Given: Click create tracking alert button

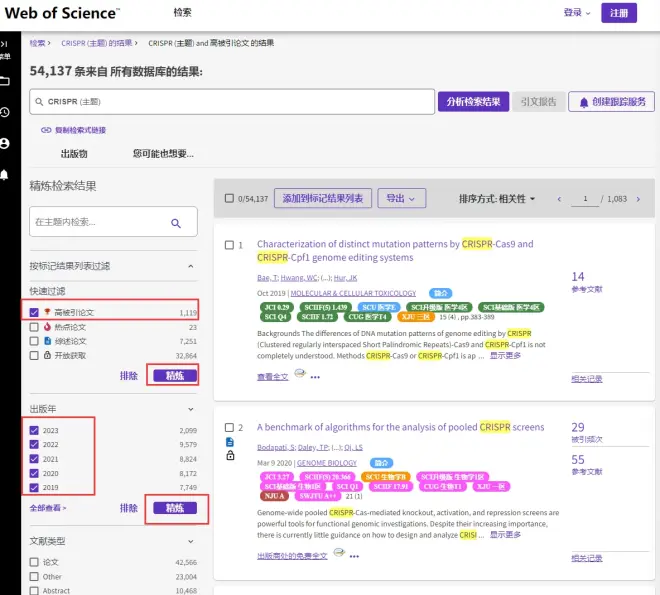Looking at the screenshot, I should pyautogui.click(x=611, y=101).
